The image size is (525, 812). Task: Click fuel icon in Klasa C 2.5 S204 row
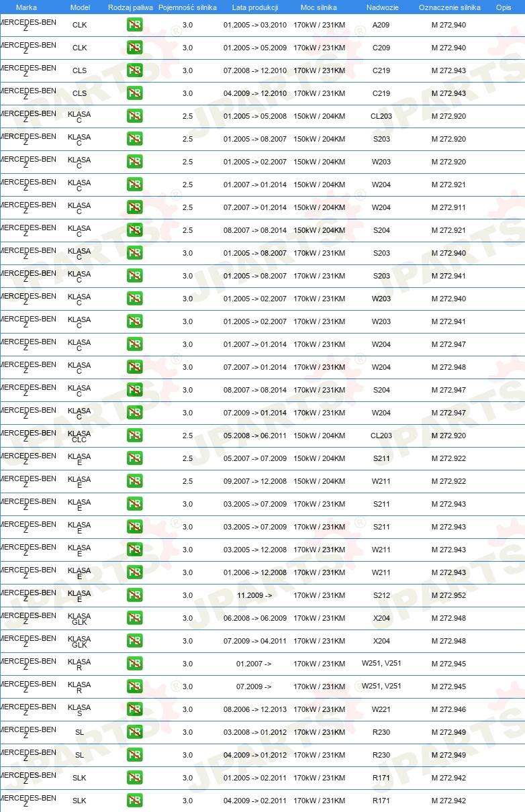coord(134,231)
